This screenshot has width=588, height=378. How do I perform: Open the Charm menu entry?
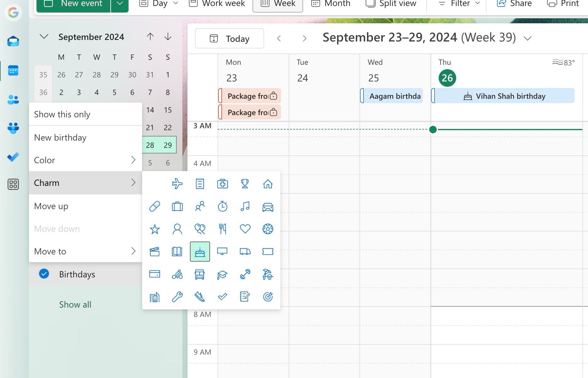pyautogui.click(x=86, y=183)
